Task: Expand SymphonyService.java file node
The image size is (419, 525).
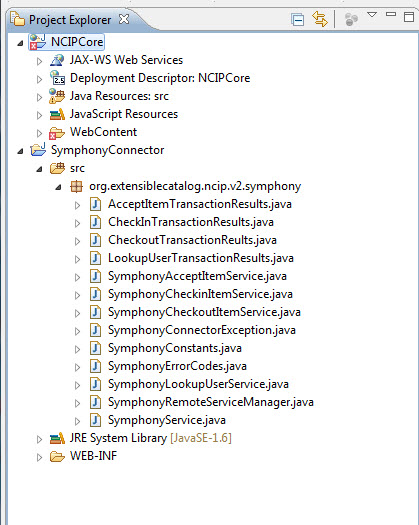Action: (77, 422)
